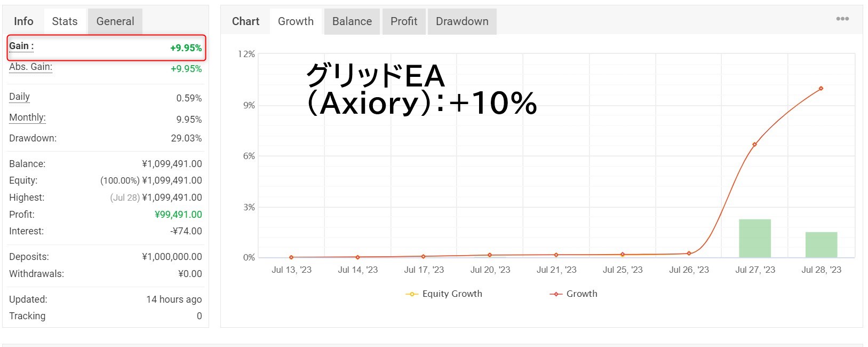
Task: Open the General tab
Action: point(115,21)
